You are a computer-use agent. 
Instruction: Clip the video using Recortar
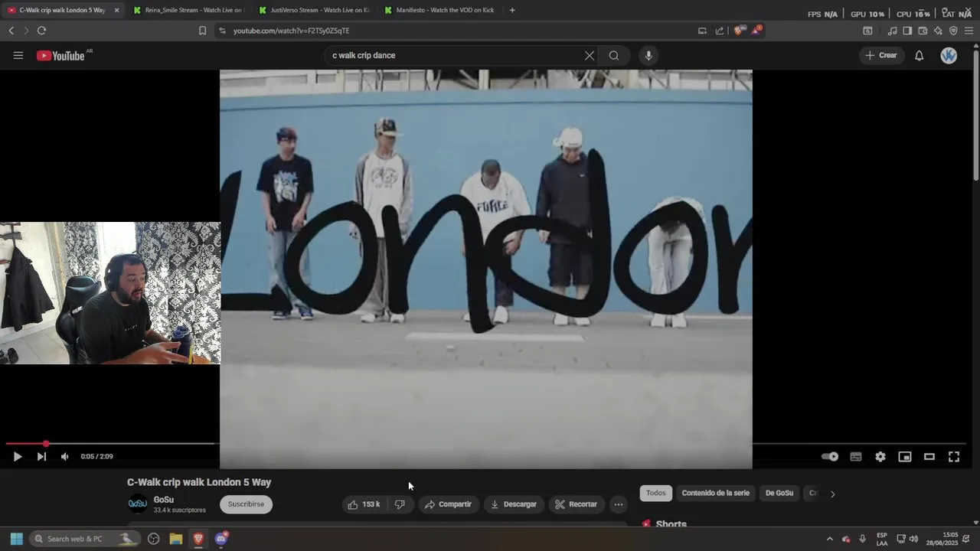[x=576, y=504]
